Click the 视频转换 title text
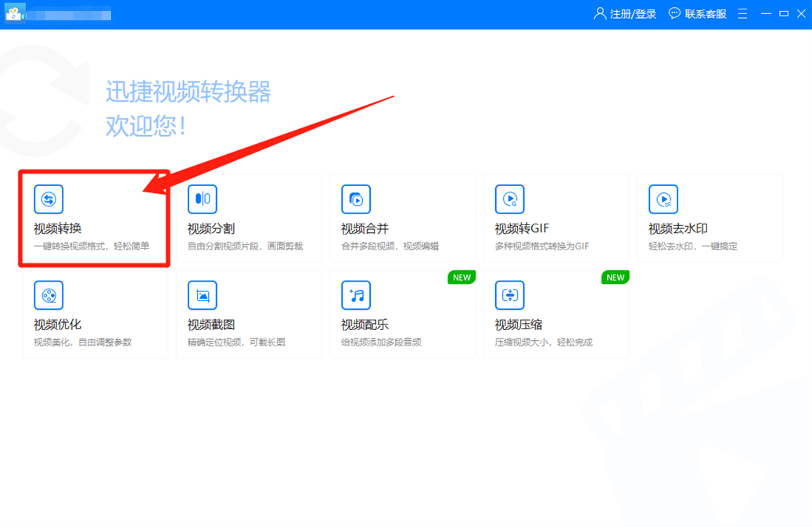 57,229
